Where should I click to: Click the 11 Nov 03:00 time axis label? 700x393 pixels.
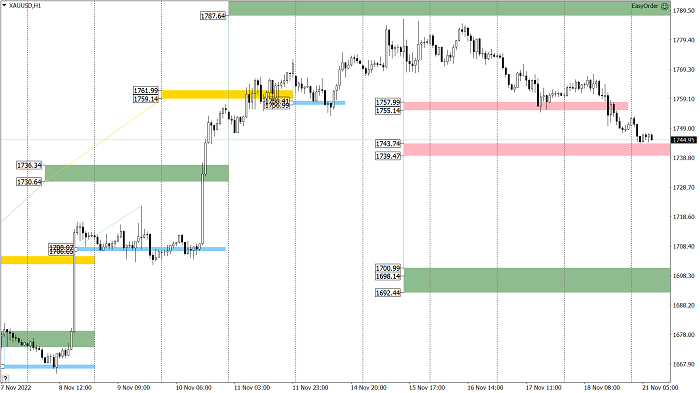tap(252, 388)
